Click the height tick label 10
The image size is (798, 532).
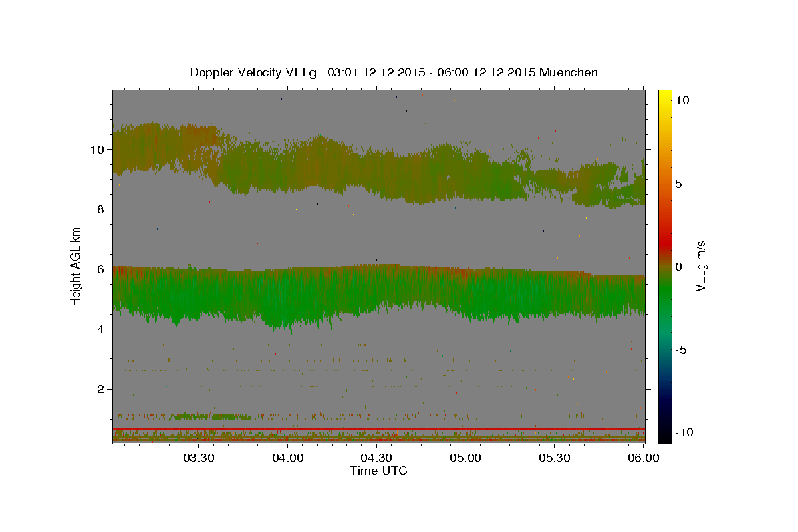98,150
